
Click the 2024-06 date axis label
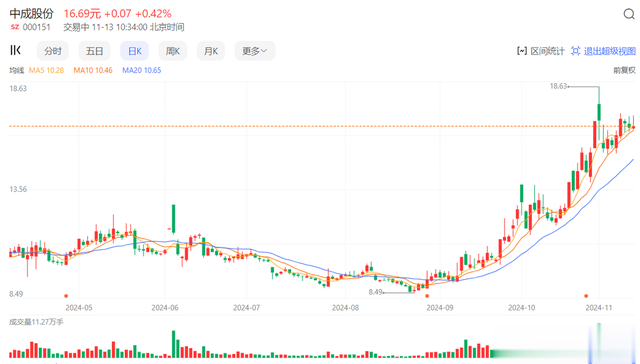pyautogui.click(x=165, y=308)
